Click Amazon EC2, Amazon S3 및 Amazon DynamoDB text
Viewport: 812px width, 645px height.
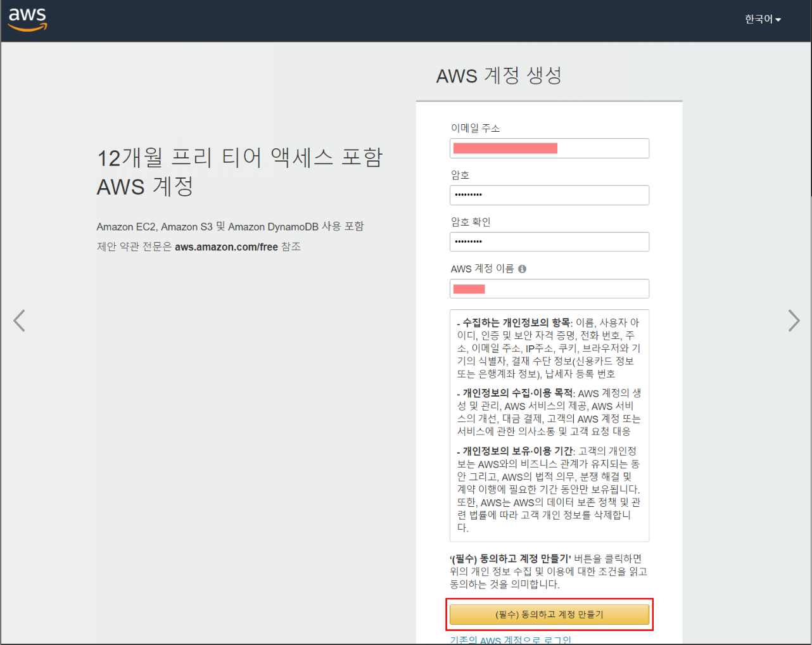[207, 227]
